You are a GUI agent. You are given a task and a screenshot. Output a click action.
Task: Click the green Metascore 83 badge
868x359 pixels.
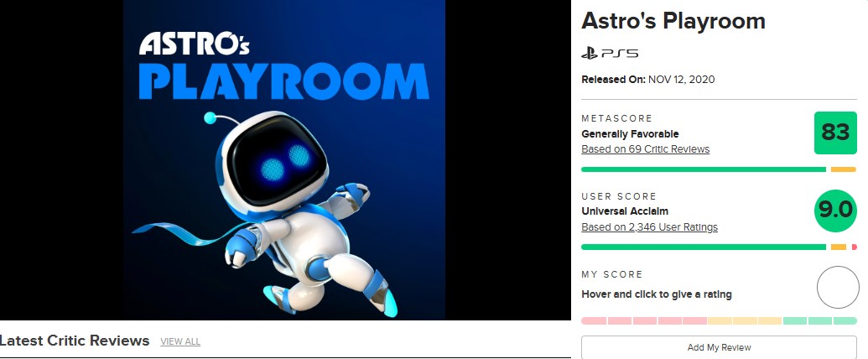835,133
